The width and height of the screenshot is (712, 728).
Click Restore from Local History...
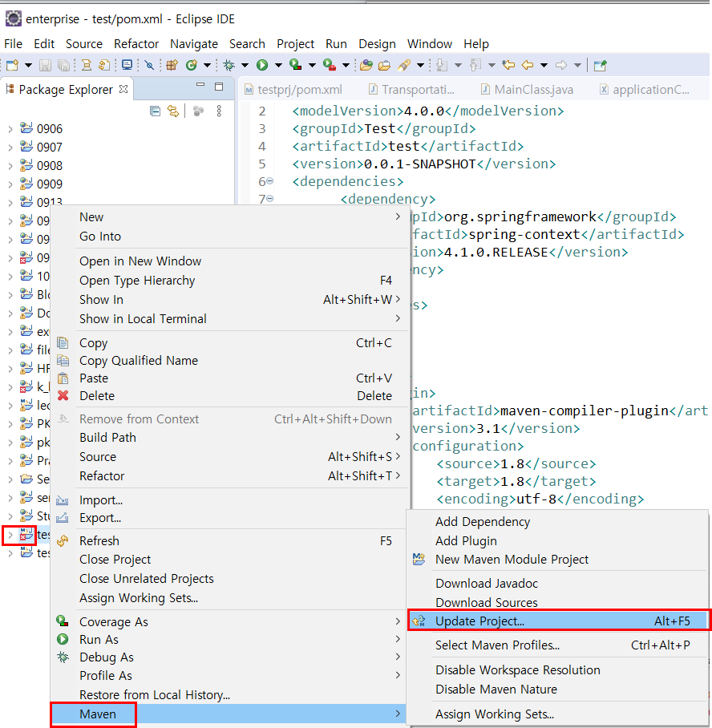point(230,695)
